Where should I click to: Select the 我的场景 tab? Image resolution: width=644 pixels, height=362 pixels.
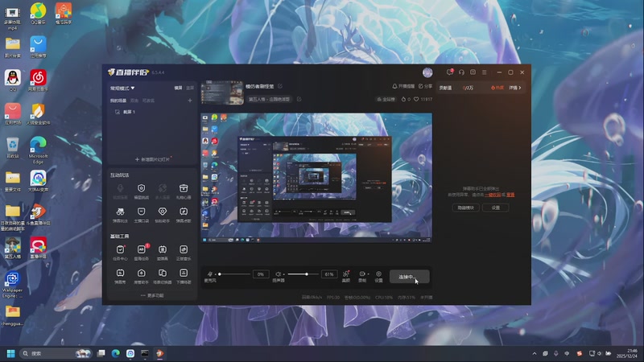tap(118, 101)
